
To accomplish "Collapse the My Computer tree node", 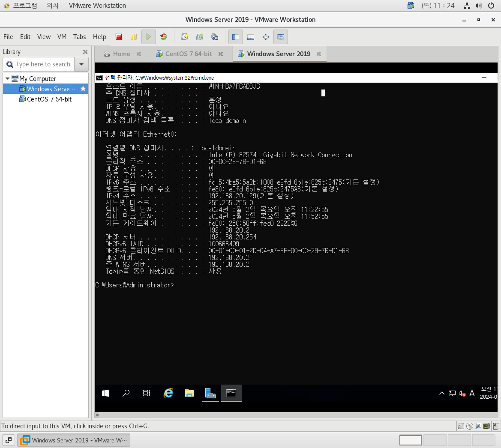I will point(7,78).
